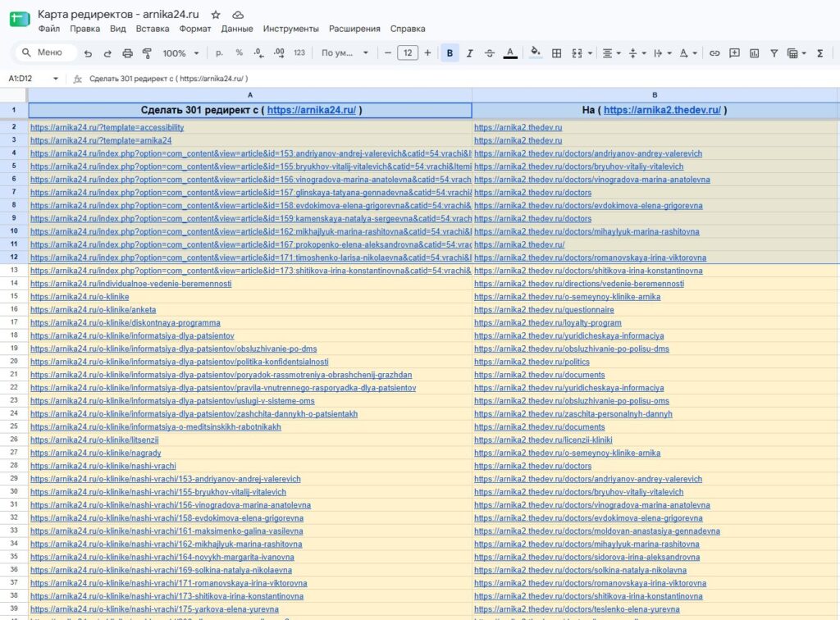Open the https://arnika2.thedev.ru/ header link in B1

point(662,110)
